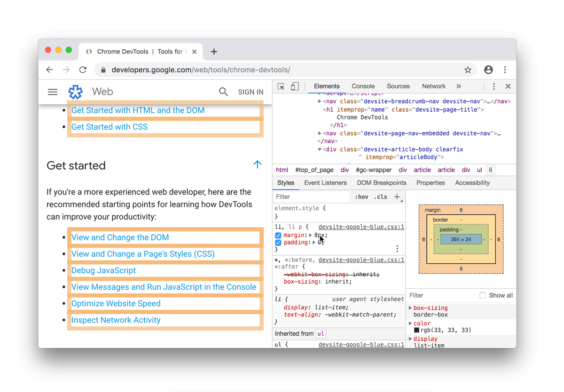Toggle the :hov element state button
Screen dimensions: 564x392
361,197
